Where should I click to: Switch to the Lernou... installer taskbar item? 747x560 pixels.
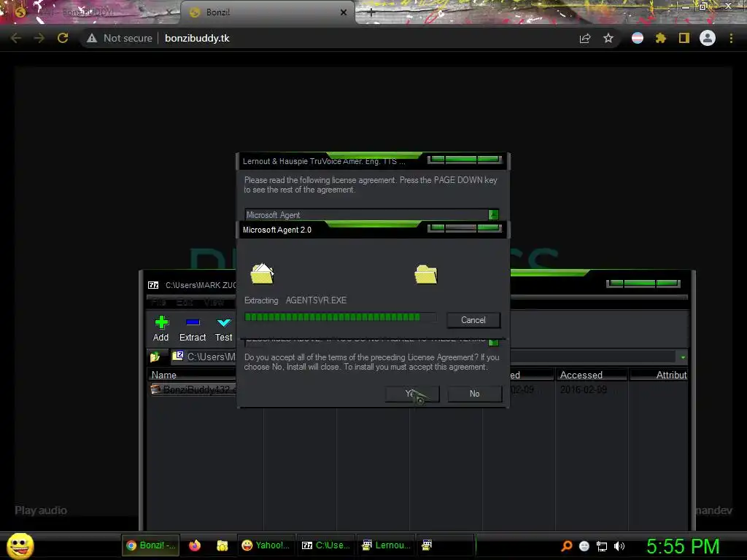[386, 545]
